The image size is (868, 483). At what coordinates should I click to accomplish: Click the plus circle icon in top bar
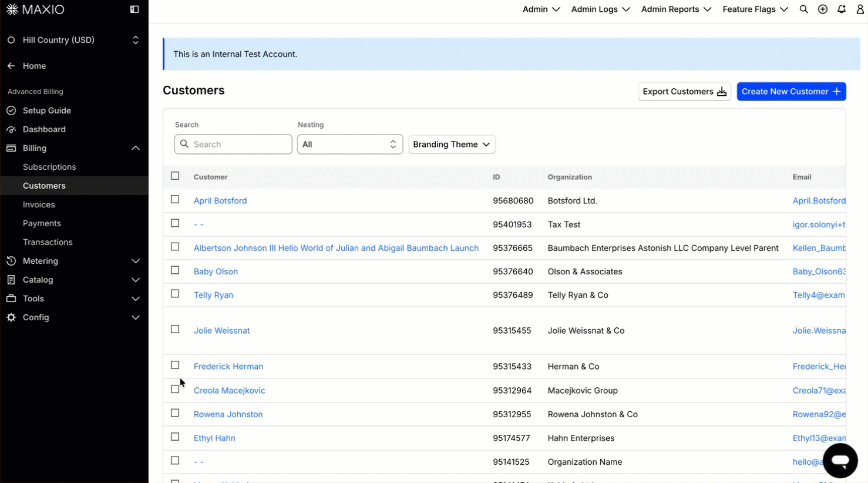coord(822,9)
